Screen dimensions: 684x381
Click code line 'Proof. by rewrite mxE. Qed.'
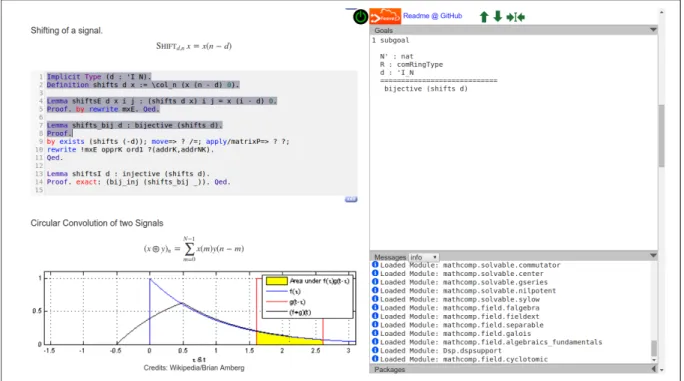coord(103,109)
